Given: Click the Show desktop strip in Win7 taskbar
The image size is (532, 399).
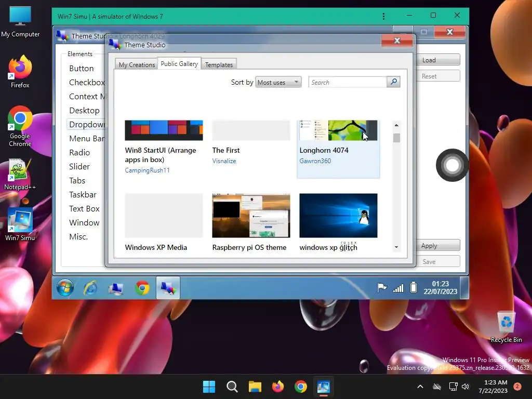Looking at the screenshot, I should point(464,288).
